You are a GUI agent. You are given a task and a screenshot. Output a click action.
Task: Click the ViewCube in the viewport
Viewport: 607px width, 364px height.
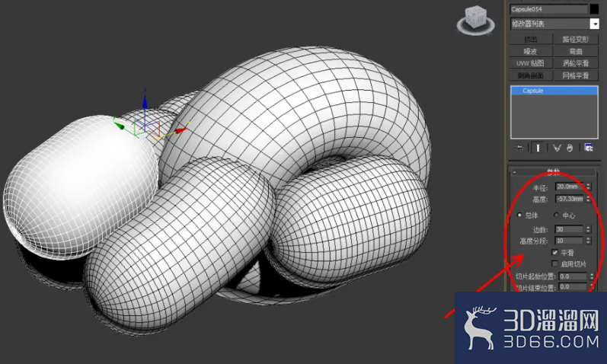point(476,19)
